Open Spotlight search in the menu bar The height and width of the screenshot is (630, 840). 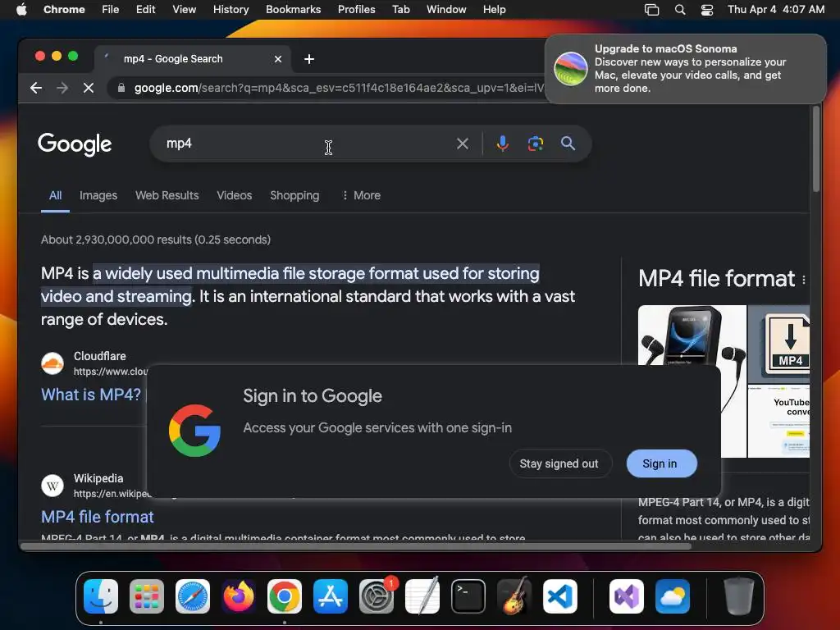tap(680, 10)
